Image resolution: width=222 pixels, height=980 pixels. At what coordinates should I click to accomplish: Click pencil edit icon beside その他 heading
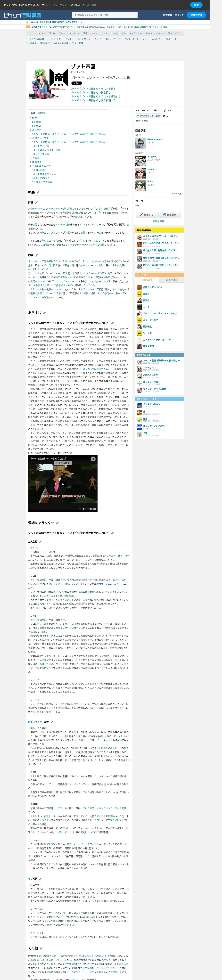[41, 948]
